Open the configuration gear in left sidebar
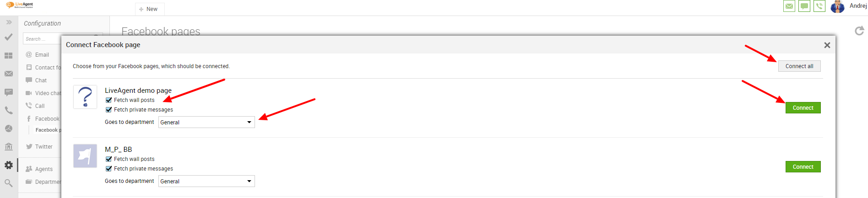This screenshot has height=198, width=868. 9,165
